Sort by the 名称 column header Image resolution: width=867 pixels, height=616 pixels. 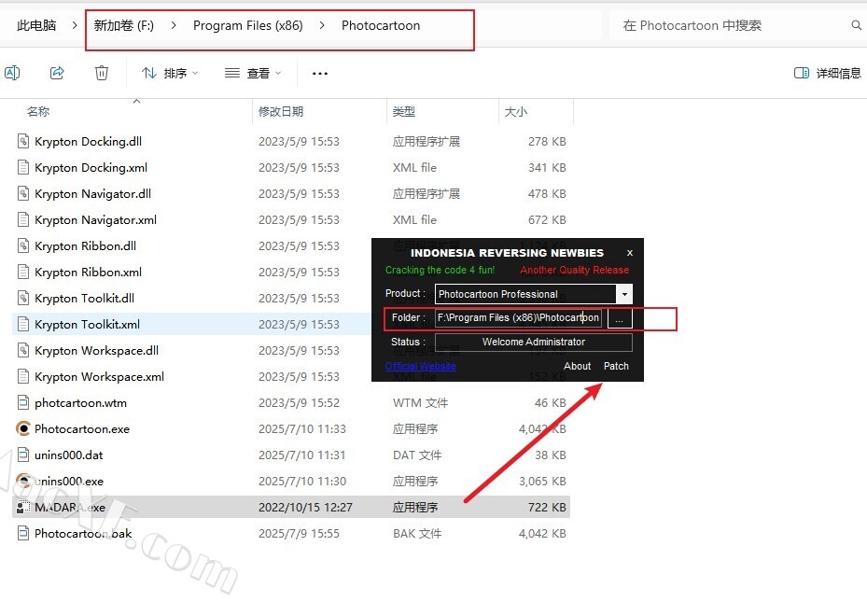(x=38, y=112)
